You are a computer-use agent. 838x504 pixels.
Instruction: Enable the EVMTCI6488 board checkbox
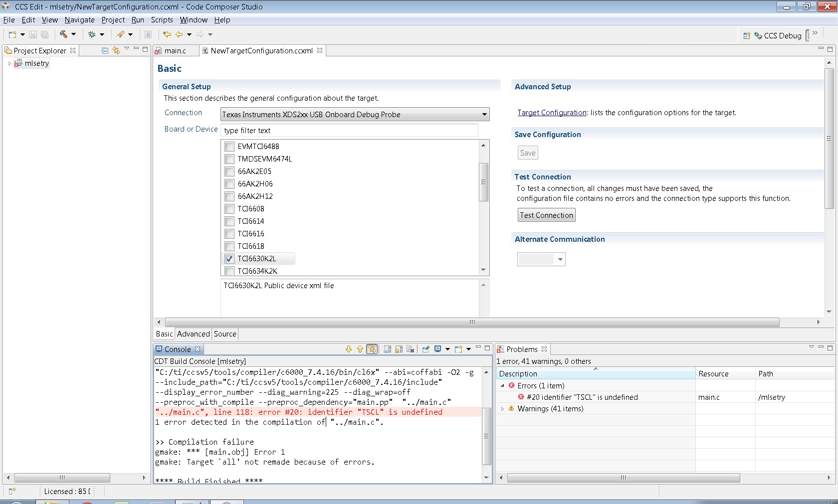tap(229, 147)
